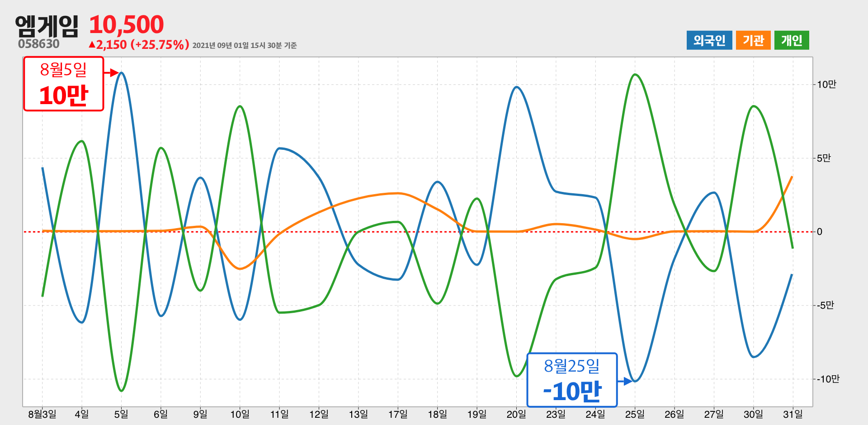The image size is (868, 425).
Task: Click the x-axis label 13일
Action: click(358, 414)
